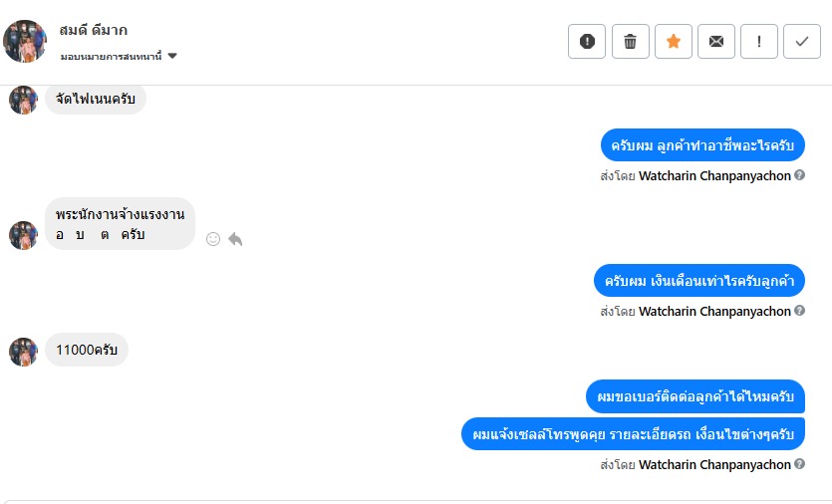Reply to "พระนักงานจ้างแรงงาน" message using arrow icon

click(235, 239)
